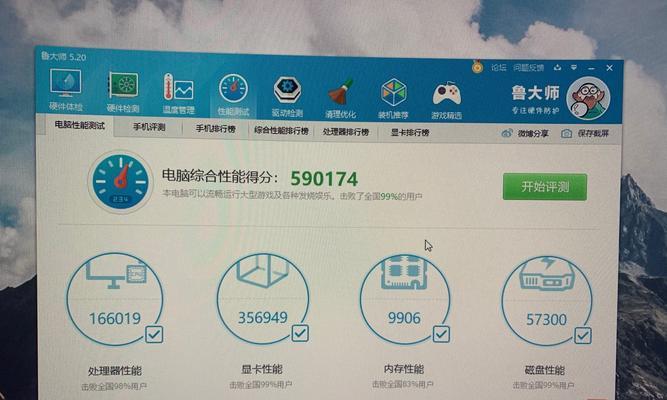Open the 问题反馈 feedback link
The width and height of the screenshot is (667, 400).
[x=528, y=68]
